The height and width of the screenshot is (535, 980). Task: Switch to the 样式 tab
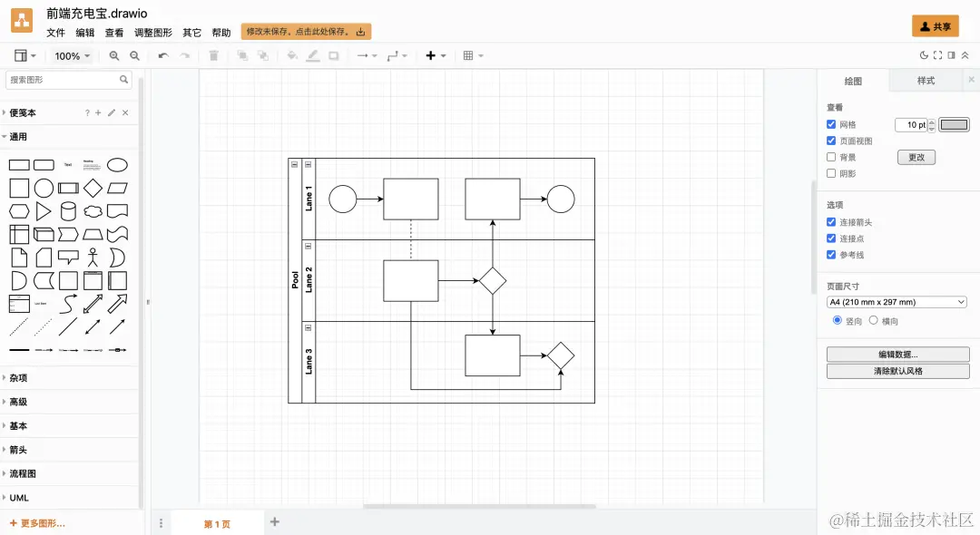coord(926,81)
